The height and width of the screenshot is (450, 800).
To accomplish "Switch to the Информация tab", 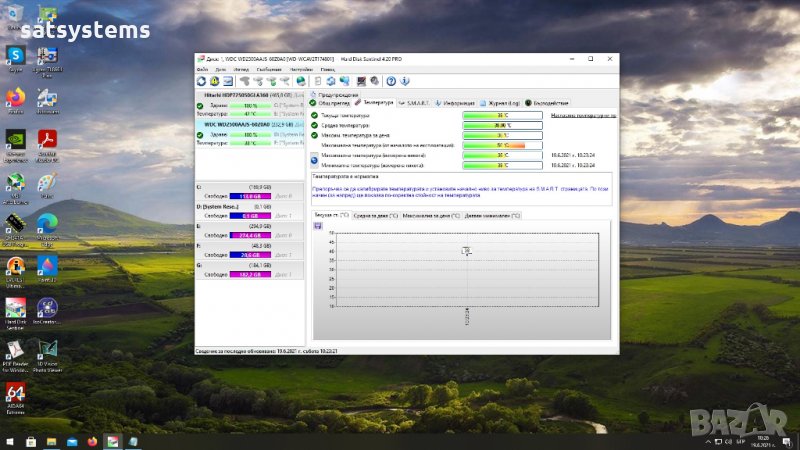I will pos(457,103).
